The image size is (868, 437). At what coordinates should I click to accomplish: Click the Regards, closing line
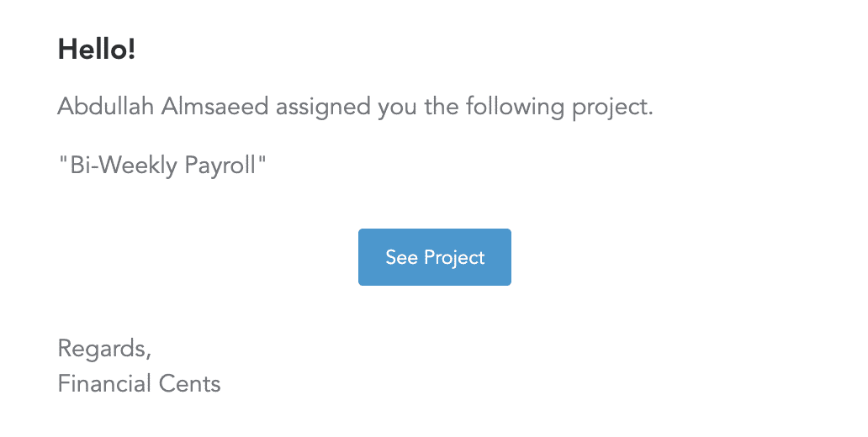104,350
